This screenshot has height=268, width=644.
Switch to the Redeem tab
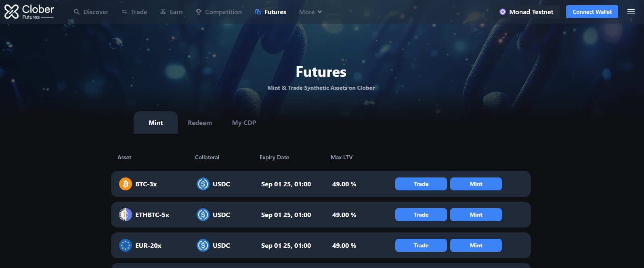pos(200,122)
